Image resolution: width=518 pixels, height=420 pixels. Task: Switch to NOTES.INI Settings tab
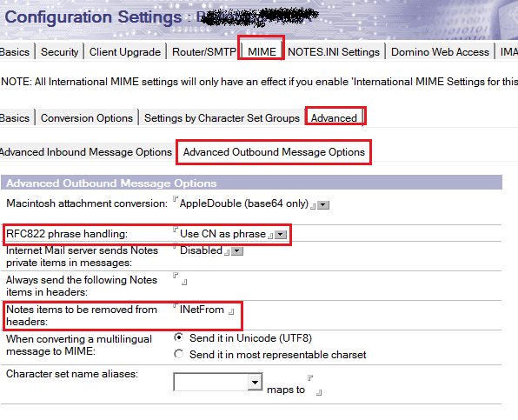[334, 52]
